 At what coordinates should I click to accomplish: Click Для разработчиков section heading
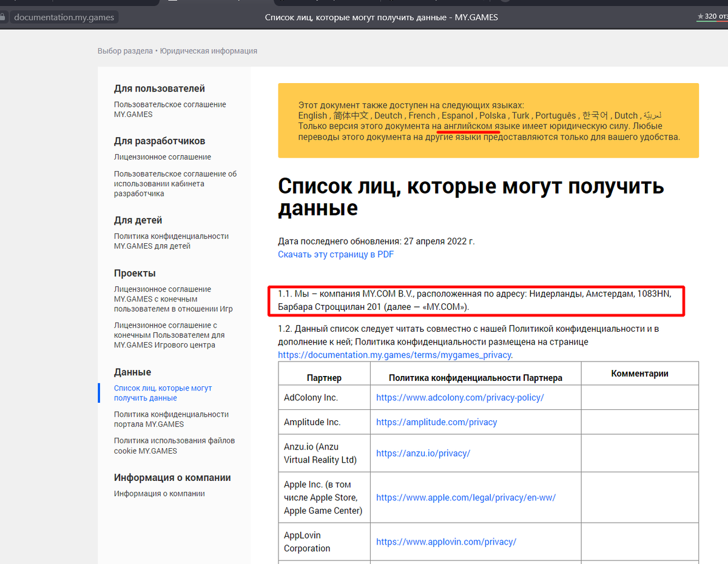pyautogui.click(x=160, y=141)
